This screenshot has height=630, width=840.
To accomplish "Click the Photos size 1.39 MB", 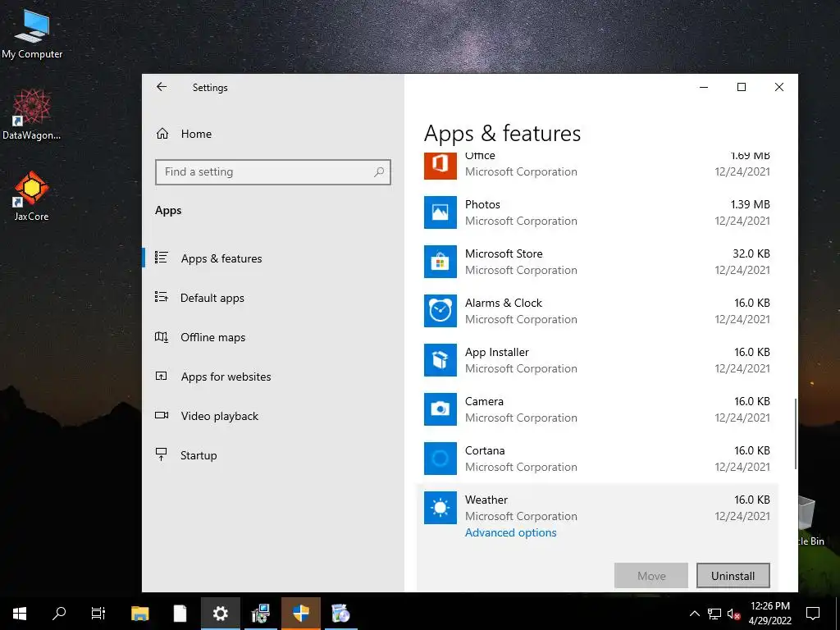I will coord(750,204).
